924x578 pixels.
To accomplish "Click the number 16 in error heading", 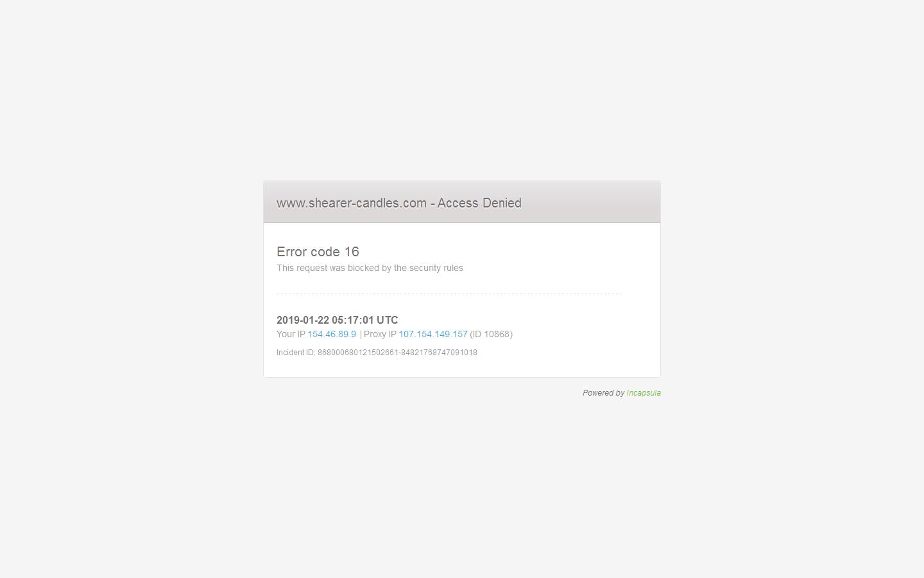I will [352, 252].
